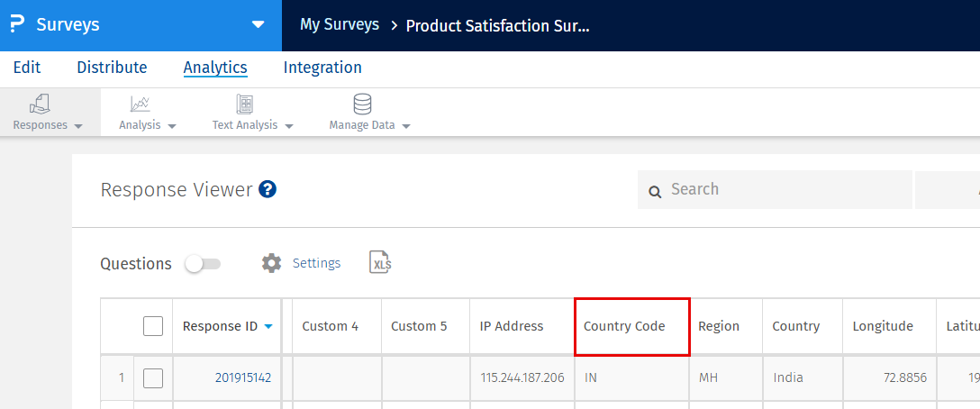Open the Surveys product dropdown arrow
Image resolution: width=980 pixels, height=409 pixels.
pyautogui.click(x=258, y=25)
